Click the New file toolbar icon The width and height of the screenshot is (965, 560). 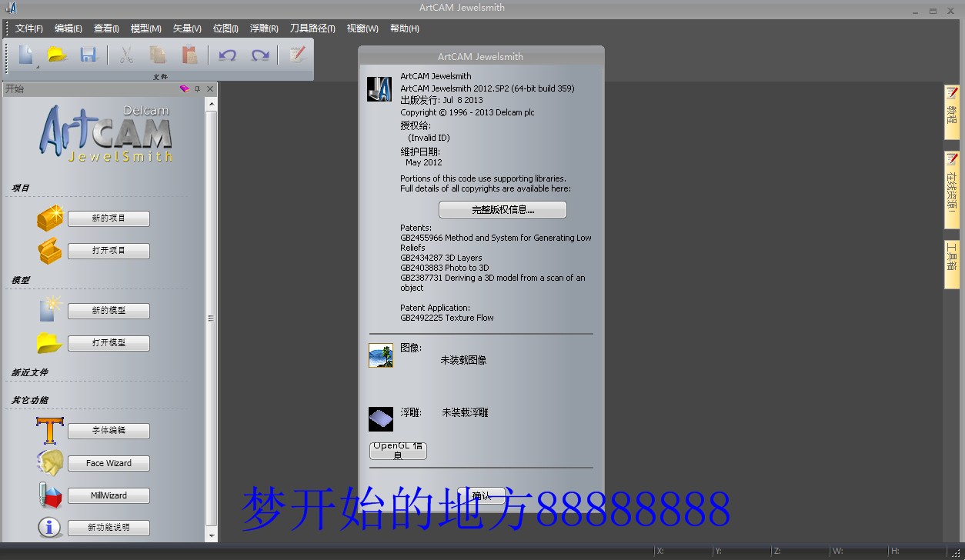pos(25,55)
